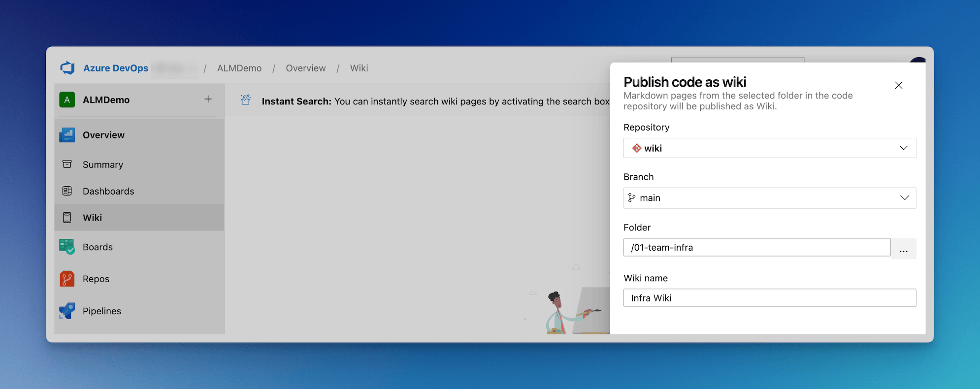
Task: Click the Instant Search sparkle icon
Action: point(246,100)
